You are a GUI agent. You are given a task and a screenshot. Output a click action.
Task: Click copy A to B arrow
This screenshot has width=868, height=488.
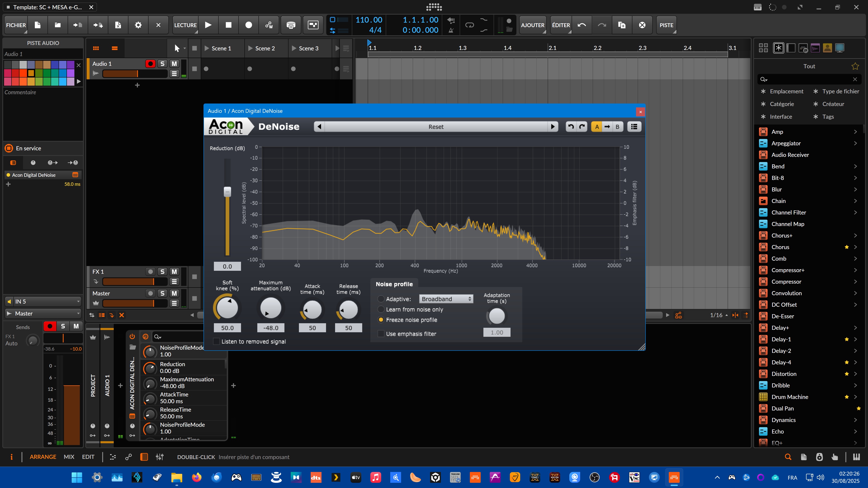point(607,127)
